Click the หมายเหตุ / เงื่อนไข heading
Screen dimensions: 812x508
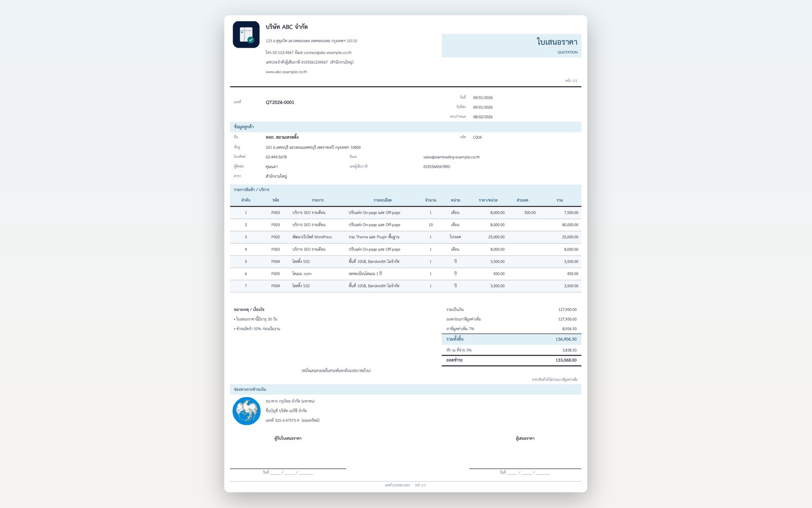coord(249,309)
